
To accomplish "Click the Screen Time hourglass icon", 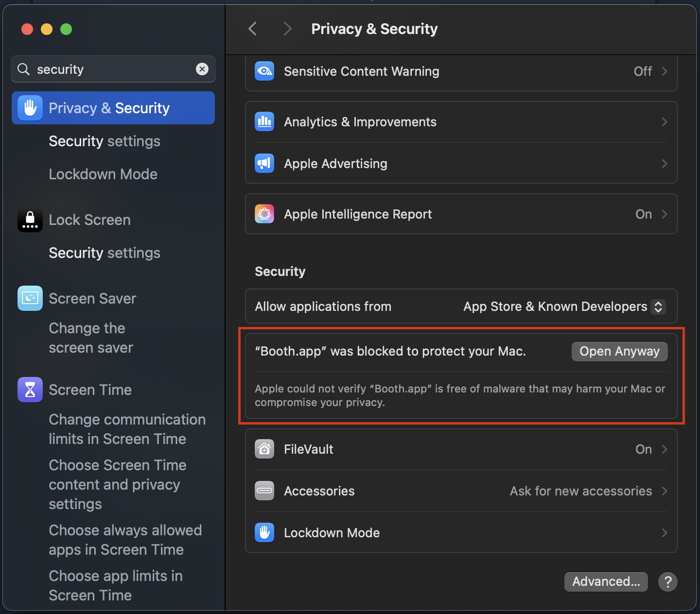I will pos(30,390).
